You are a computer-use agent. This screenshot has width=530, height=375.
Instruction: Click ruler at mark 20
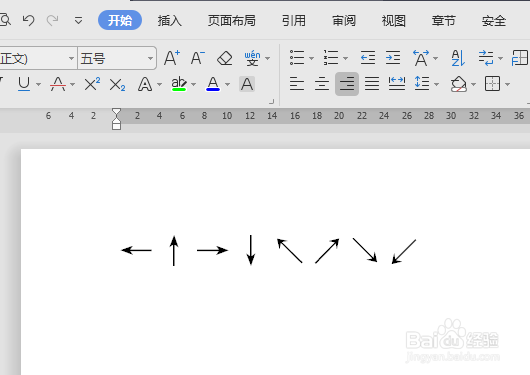[339, 116]
